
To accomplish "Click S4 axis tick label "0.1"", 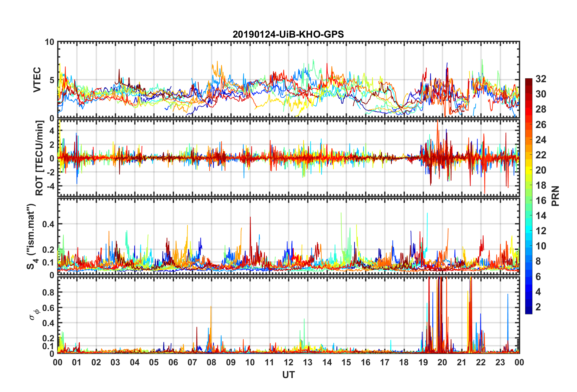I will tap(49, 262).
